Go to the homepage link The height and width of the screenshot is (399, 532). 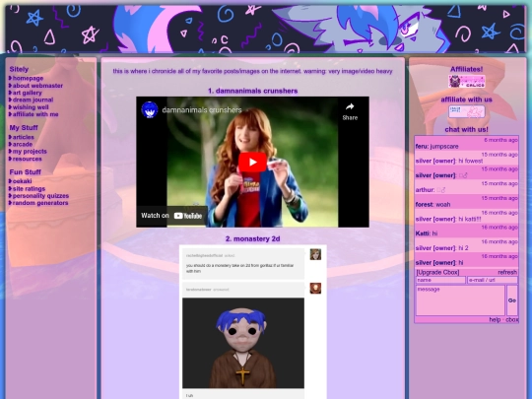click(x=28, y=78)
